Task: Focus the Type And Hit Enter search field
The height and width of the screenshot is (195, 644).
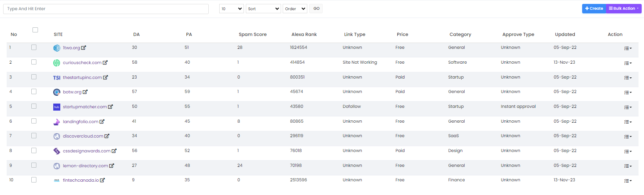Action: tap(106, 9)
